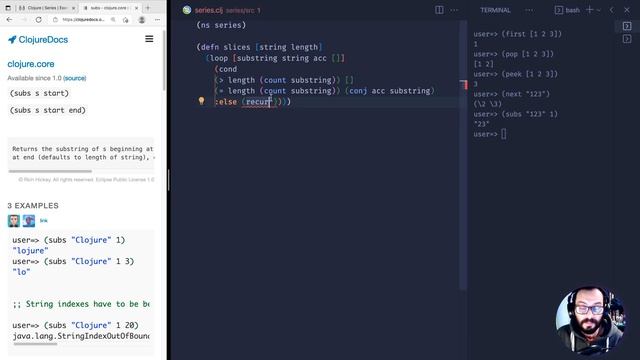640x360 pixels.
Task: Click the terminal line '(subs "123" 1)'
Action: pyautogui.click(x=529, y=114)
